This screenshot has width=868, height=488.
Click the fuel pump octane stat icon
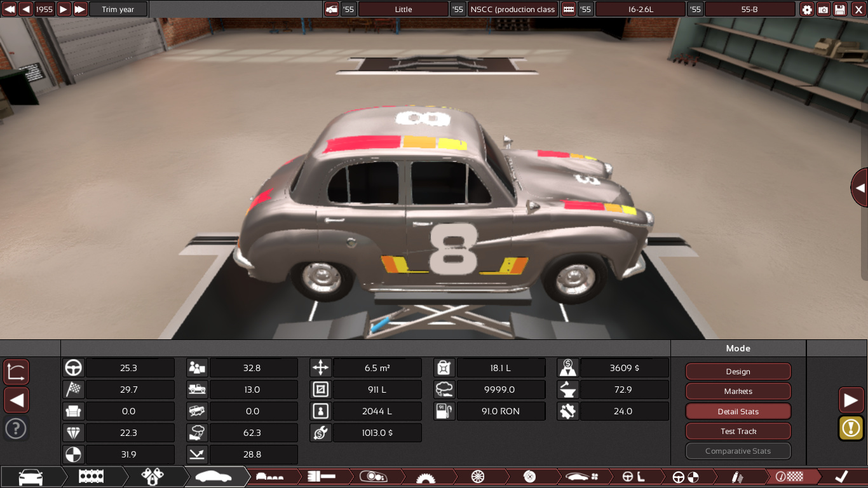tap(443, 411)
